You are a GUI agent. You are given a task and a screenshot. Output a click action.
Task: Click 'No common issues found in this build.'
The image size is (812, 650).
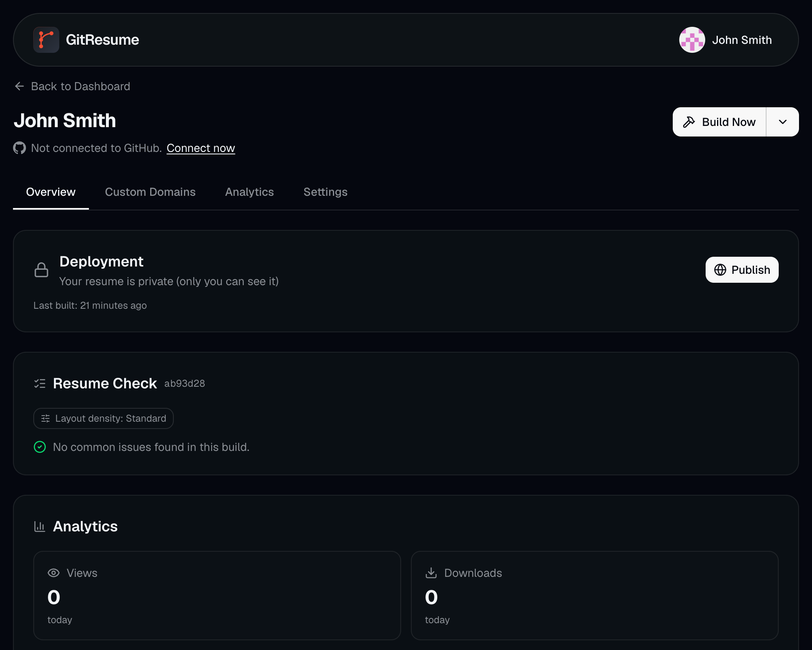pyautogui.click(x=151, y=447)
